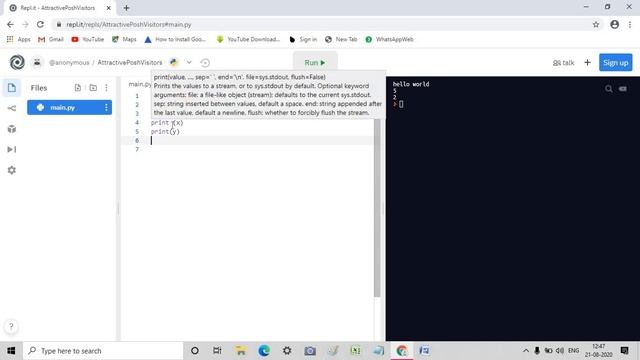This screenshot has height=360, width=640.
Task: Create a new repl with plus icon
Action: click(587, 62)
